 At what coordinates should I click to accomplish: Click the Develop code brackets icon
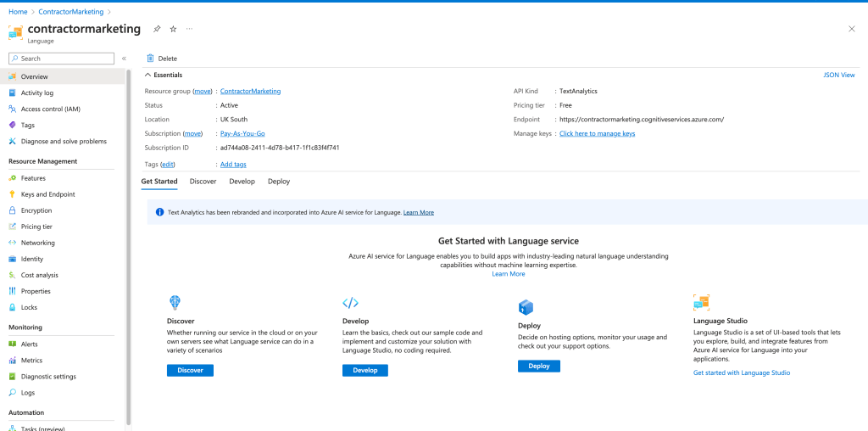350,303
